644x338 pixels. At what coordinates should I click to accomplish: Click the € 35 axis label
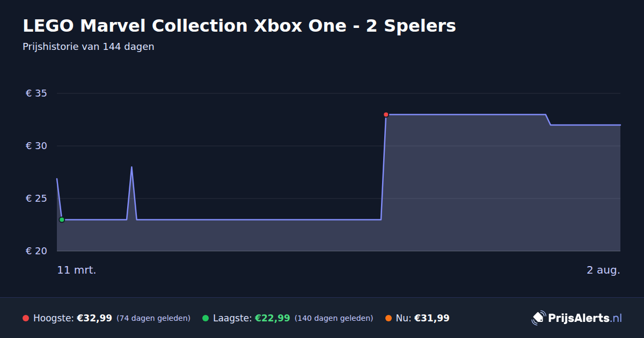pos(36,93)
